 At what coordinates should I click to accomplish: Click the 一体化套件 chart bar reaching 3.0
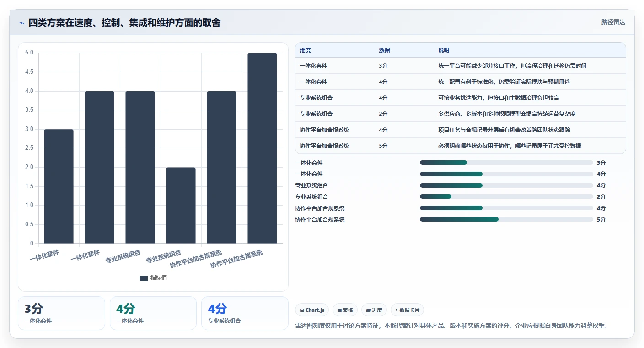[x=59, y=186]
